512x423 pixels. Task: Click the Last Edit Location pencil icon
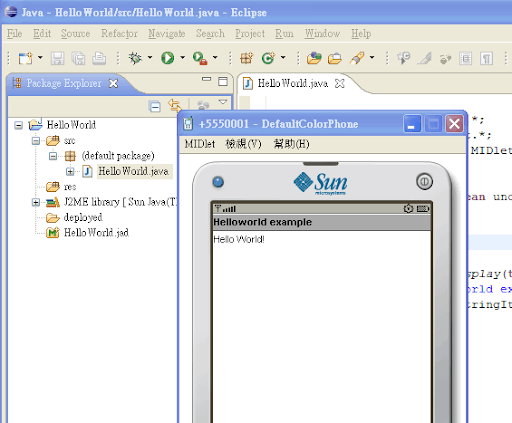point(425,58)
